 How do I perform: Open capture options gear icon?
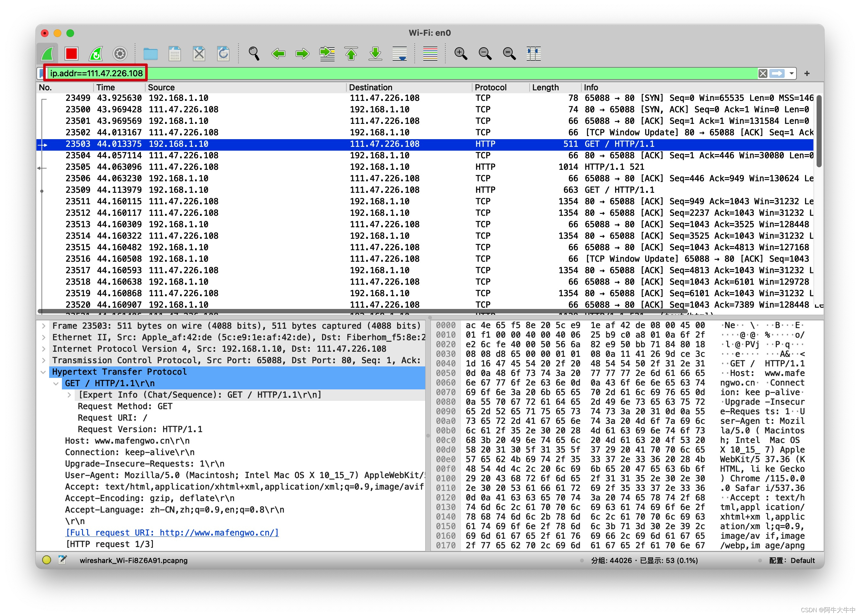pos(120,53)
